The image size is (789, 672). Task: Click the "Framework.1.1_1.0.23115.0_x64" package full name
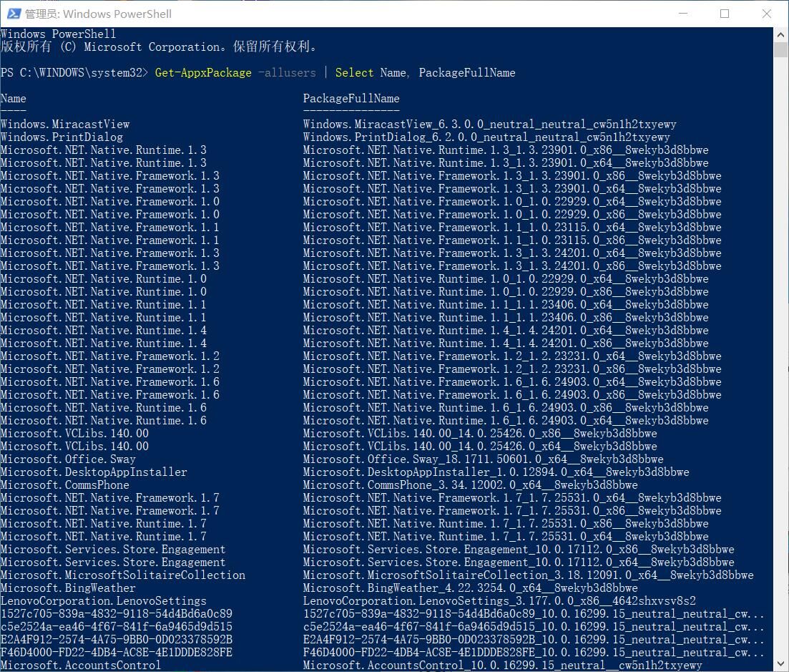point(512,227)
